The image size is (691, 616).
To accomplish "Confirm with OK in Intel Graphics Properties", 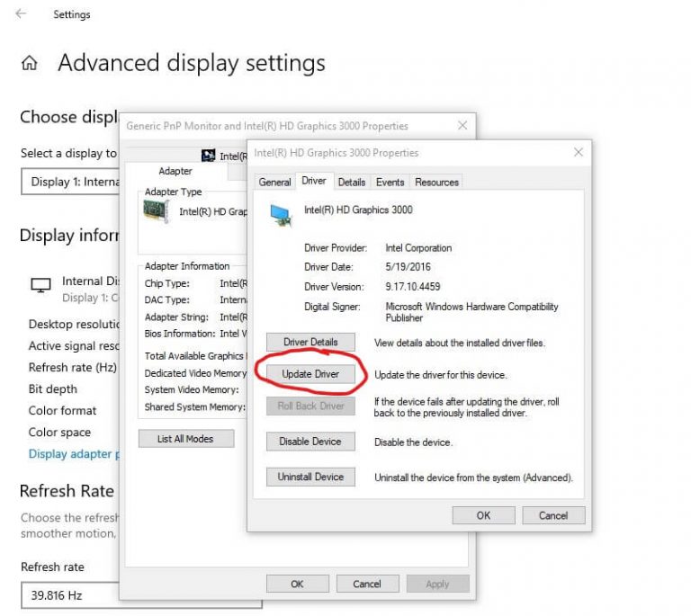I will coord(483,515).
